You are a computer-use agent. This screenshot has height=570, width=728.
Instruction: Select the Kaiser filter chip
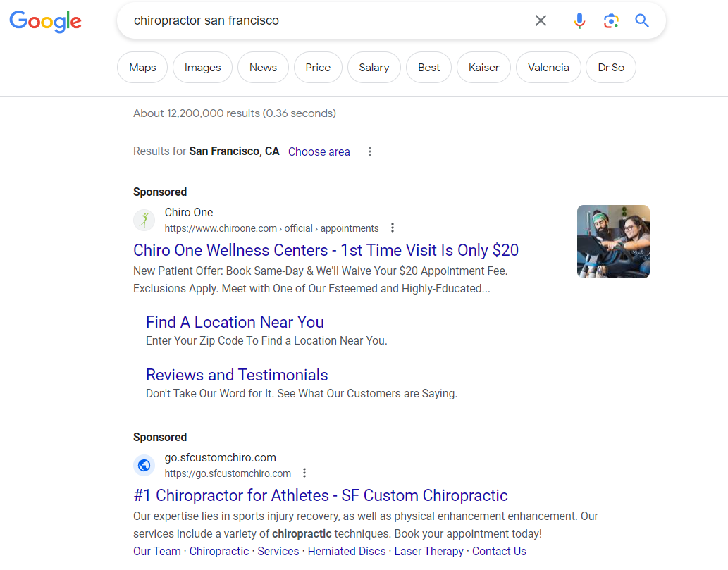coord(483,68)
